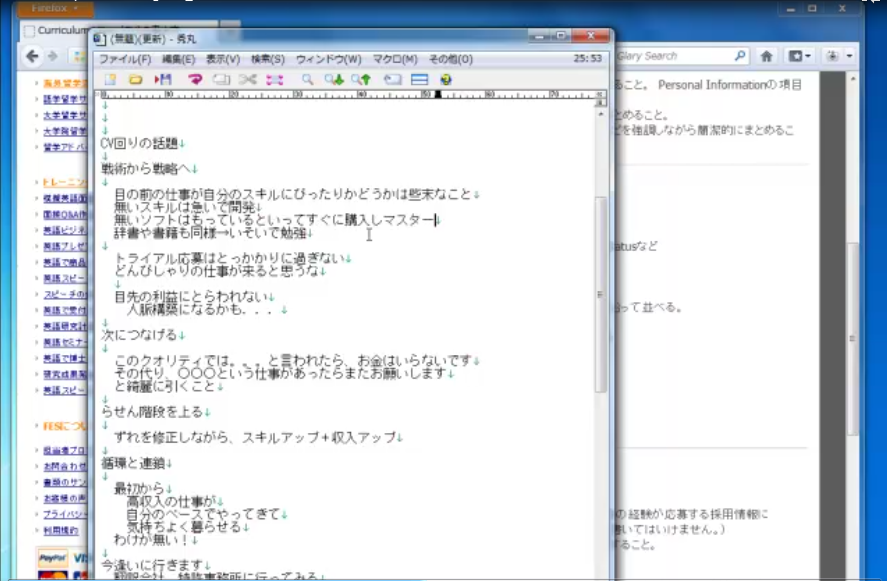Click お問合わせ link in Firefox sidebar
Screen dimensions: 887x581
65,466
